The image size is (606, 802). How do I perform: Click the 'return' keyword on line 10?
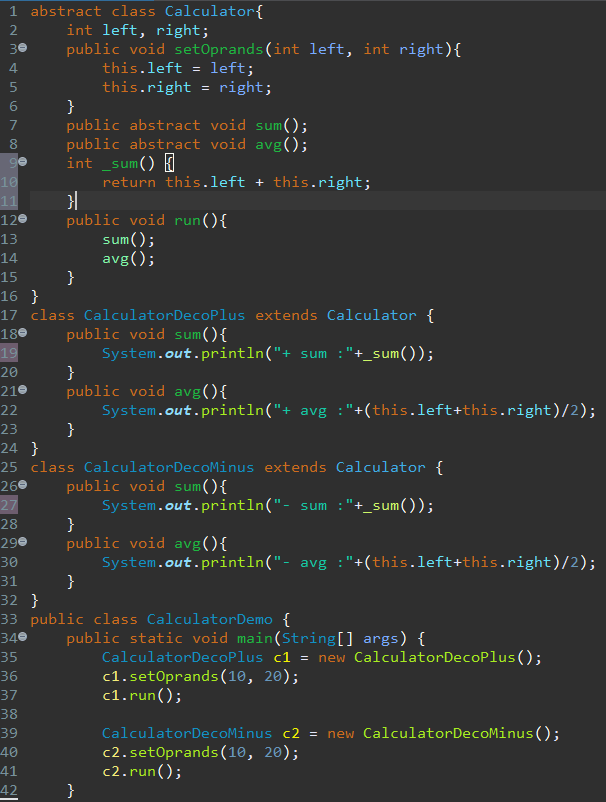pyautogui.click(x=129, y=183)
